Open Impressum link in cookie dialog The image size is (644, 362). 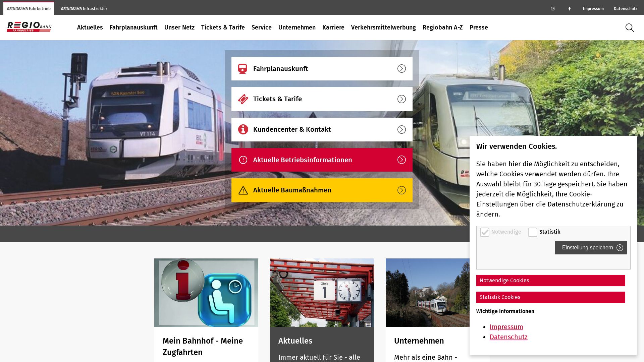(506, 327)
